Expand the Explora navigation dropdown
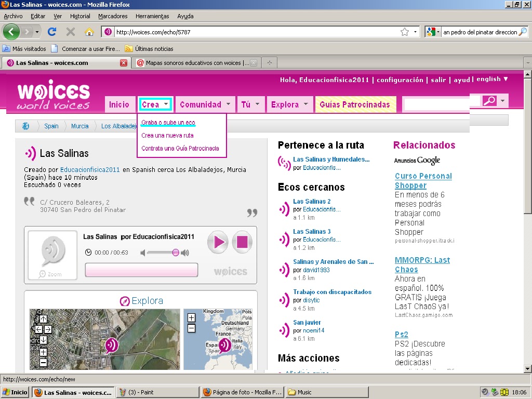The width and height of the screenshot is (532, 399). [305, 104]
